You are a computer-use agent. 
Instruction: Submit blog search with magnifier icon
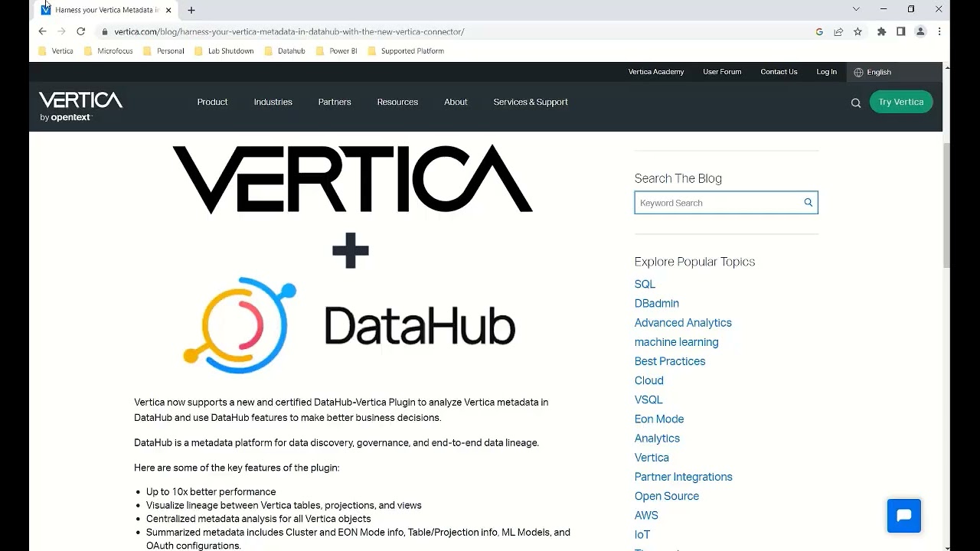click(x=808, y=203)
